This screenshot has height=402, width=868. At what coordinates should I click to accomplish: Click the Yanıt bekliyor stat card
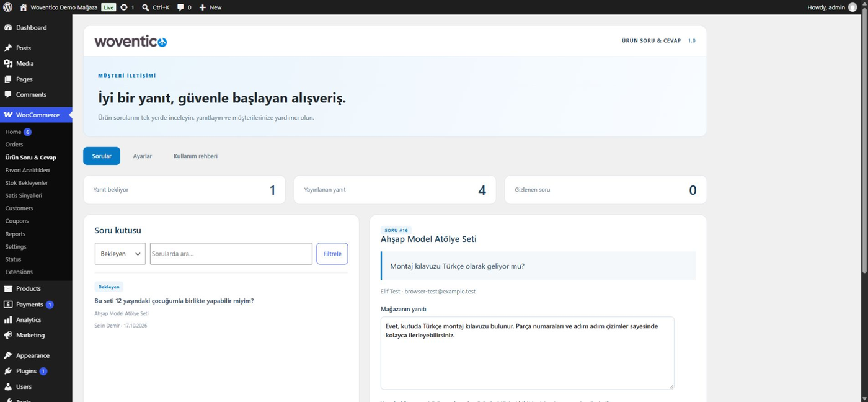(x=184, y=190)
